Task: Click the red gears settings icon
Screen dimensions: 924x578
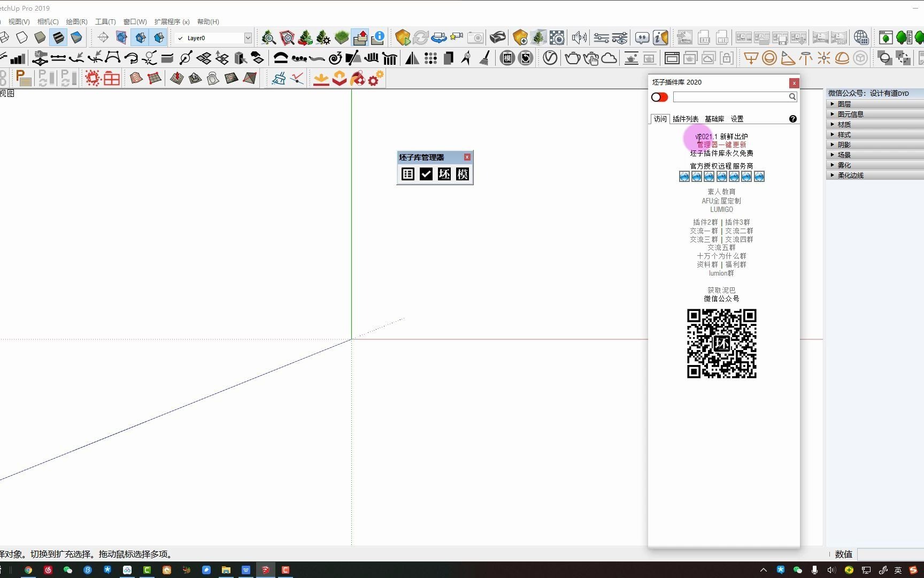Action: pos(376,79)
